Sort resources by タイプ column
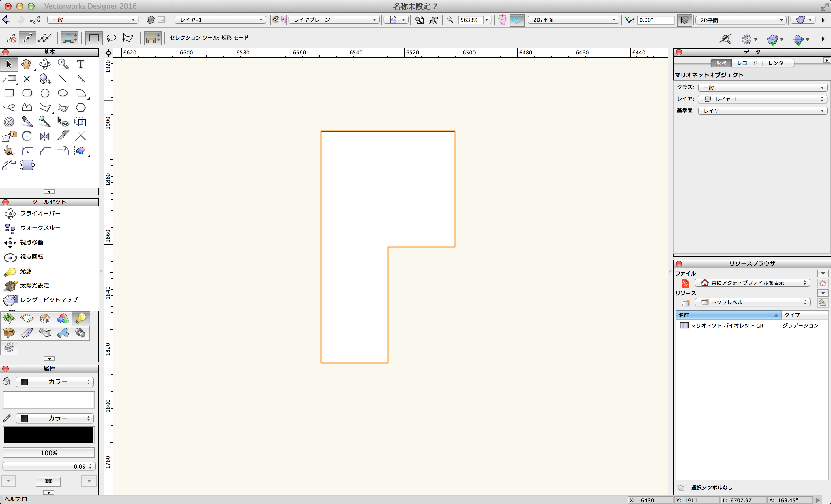The width and height of the screenshot is (831, 504). (x=805, y=315)
